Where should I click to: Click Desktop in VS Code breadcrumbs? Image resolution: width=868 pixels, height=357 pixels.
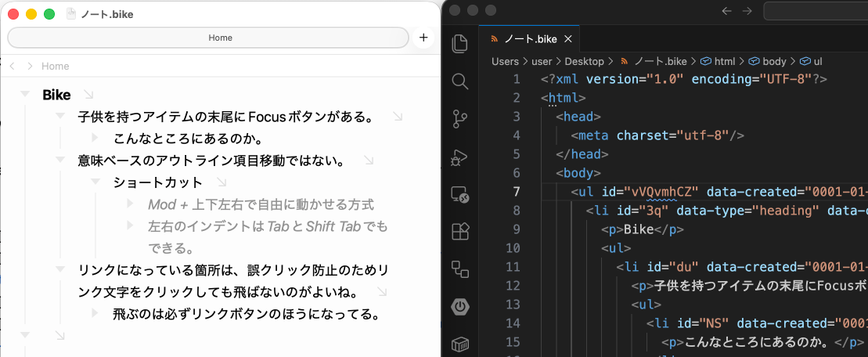coord(585,61)
